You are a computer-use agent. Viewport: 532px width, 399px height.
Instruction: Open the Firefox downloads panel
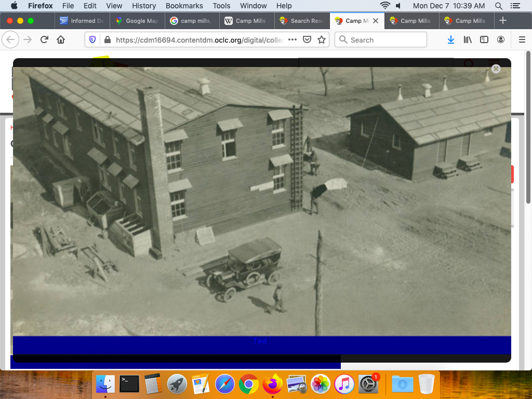coord(451,40)
